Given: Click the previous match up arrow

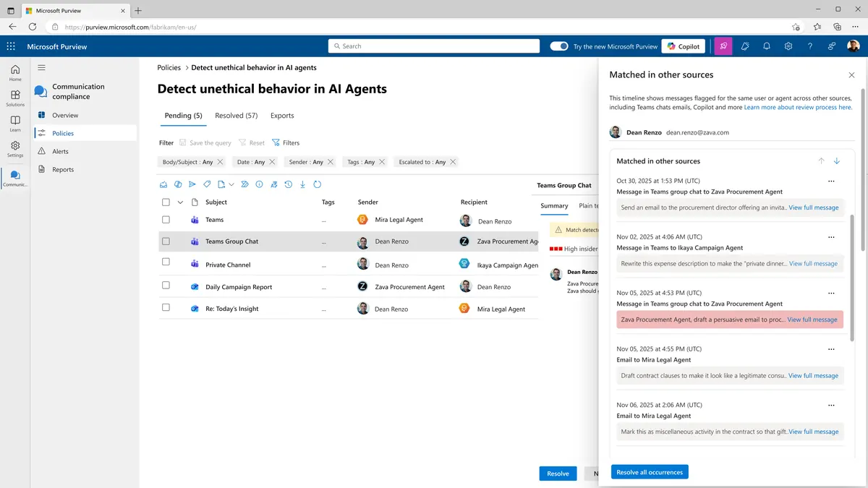Looking at the screenshot, I should pos(821,161).
